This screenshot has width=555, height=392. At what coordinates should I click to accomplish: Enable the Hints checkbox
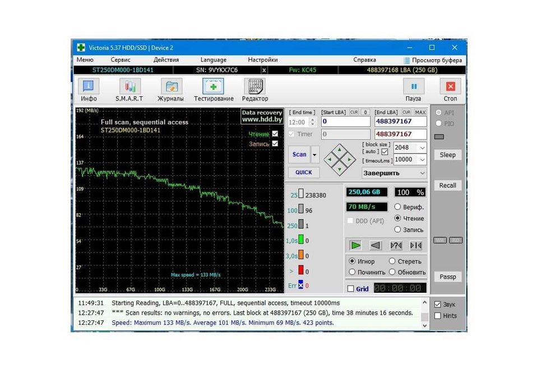point(438,316)
